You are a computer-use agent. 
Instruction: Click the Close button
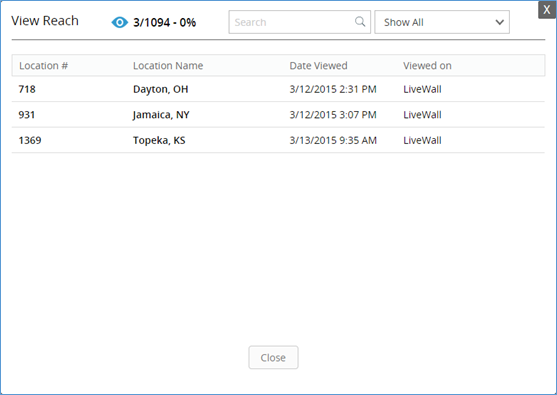273,357
